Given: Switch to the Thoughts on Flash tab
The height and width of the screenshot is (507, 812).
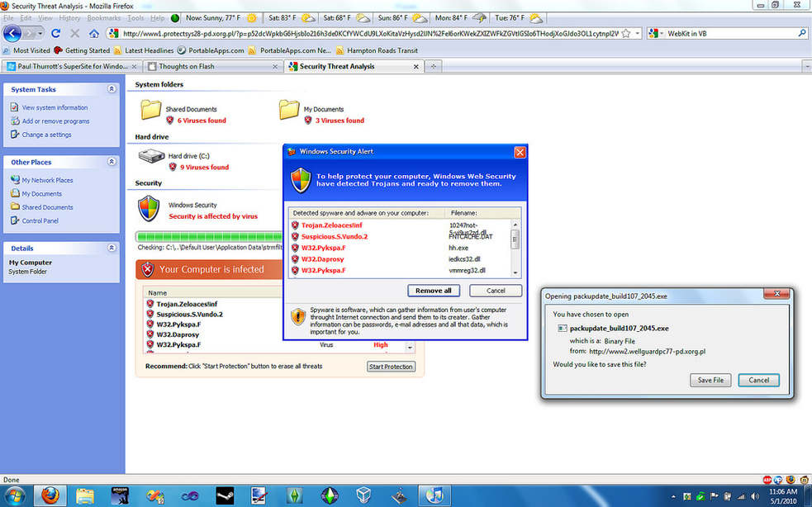Looking at the screenshot, I should click(213, 66).
